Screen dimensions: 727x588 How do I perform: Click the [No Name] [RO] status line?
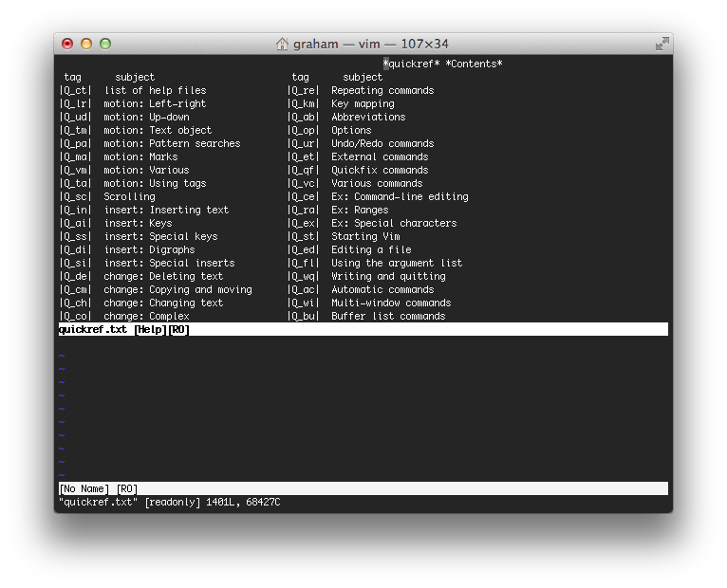click(x=363, y=488)
